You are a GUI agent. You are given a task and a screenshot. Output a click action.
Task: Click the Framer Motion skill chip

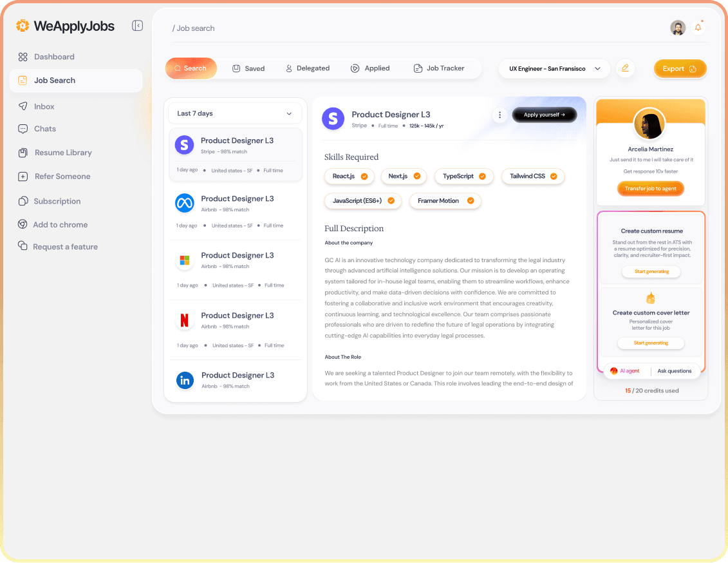[445, 201]
